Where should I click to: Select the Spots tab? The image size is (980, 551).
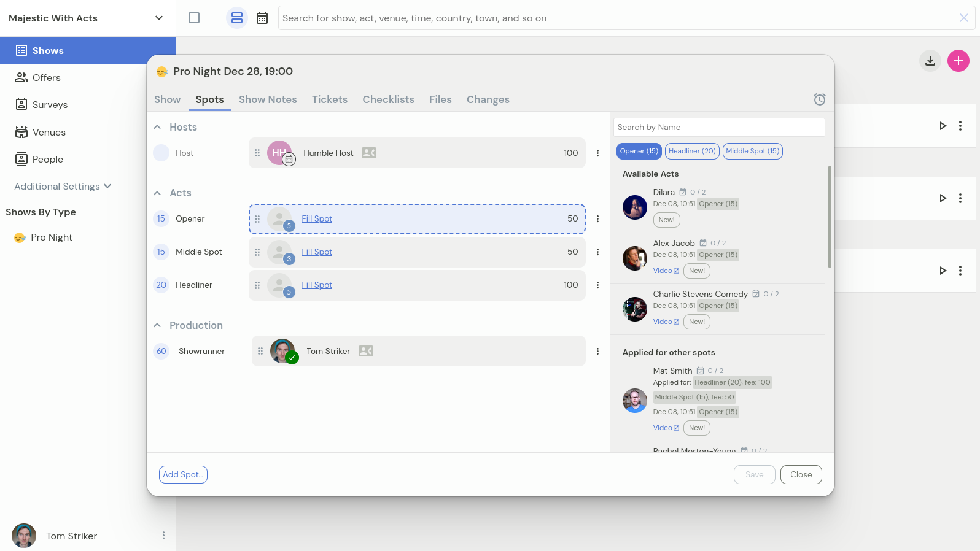[x=210, y=99]
